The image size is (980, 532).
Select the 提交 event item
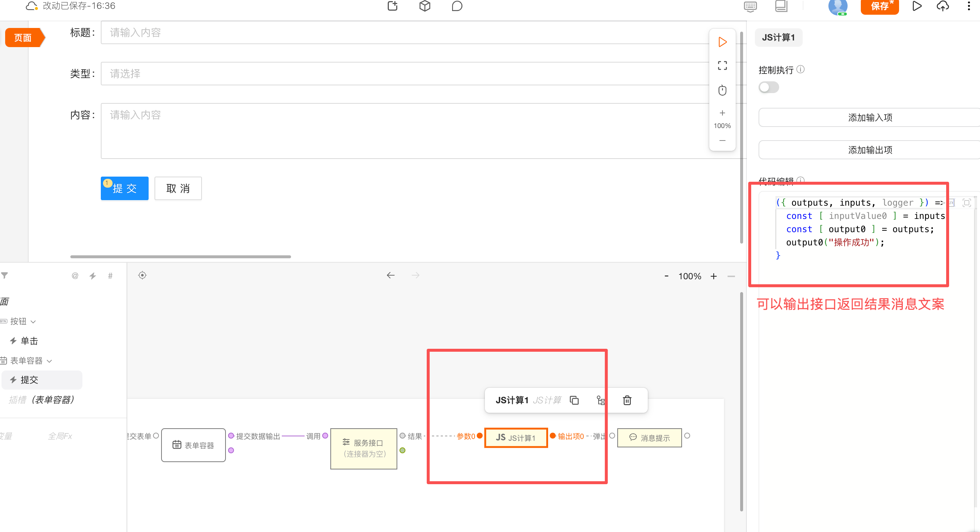click(30, 380)
